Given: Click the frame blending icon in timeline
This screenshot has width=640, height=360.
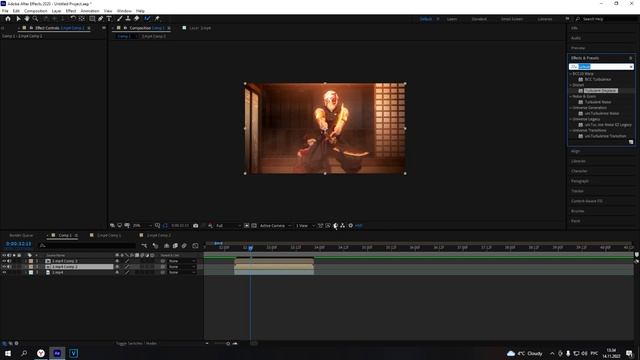Looking at the screenshot, I should pyautogui.click(x=175, y=246).
